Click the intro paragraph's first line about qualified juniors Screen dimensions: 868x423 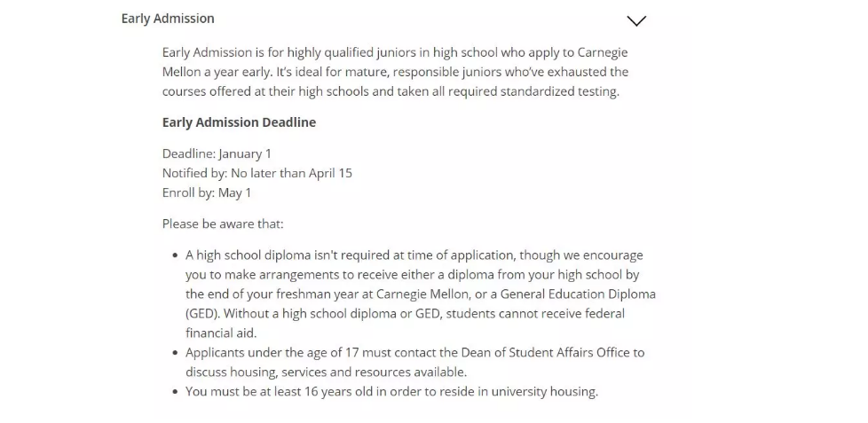pos(395,52)
